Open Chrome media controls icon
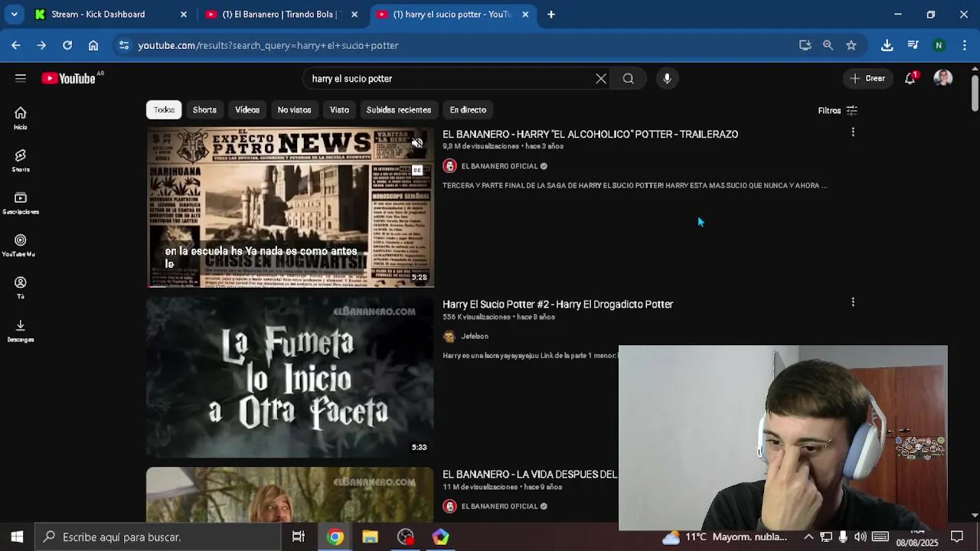Image resolution: width=980 pixels, height=551 pixels. (x=913, y=45)
